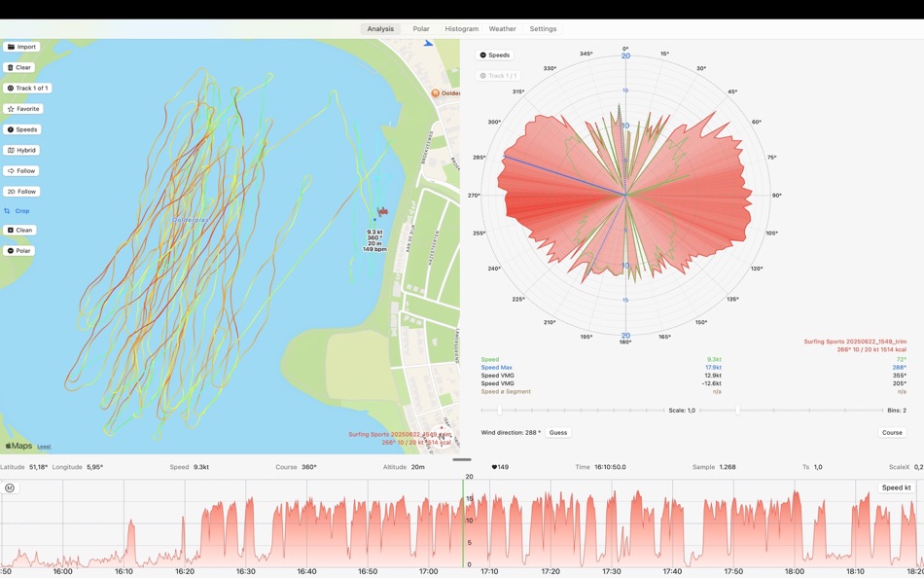Enable Follow mode on the map
Screen dimensions: 924x578
point(21,170)
